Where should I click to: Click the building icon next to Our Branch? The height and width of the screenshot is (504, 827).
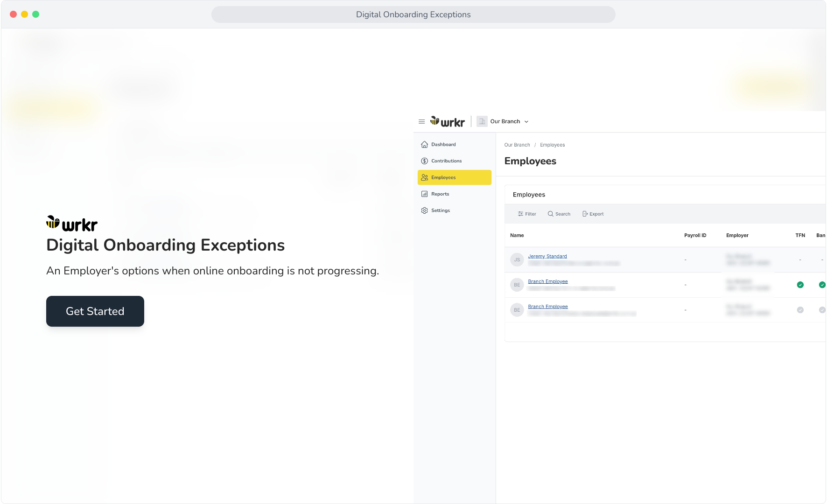point(482,121)
